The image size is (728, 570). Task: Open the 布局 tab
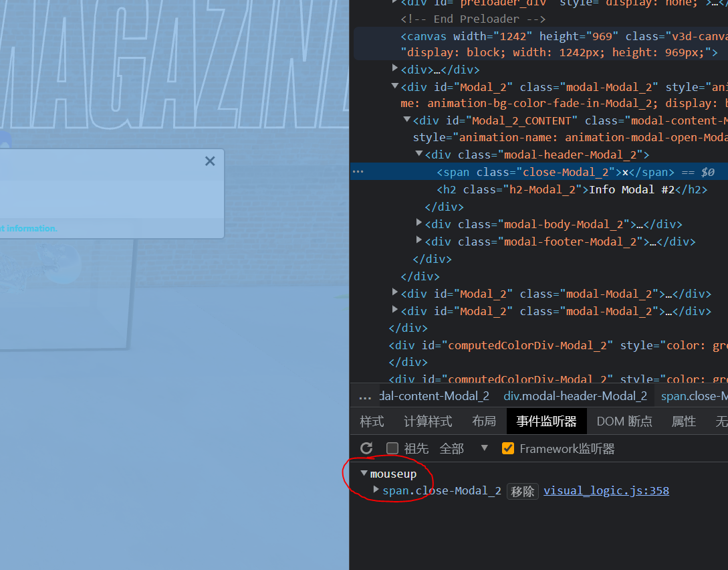tap(484, 421)
